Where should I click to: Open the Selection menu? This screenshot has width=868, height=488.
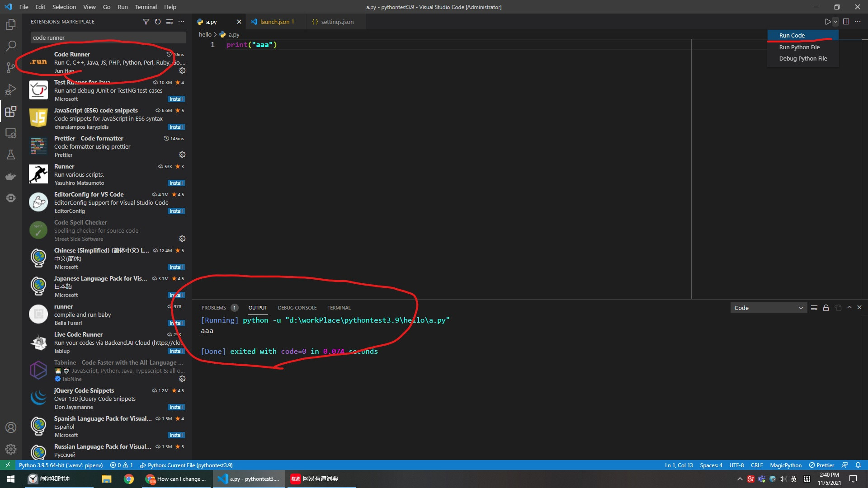[x=64, y=7]
